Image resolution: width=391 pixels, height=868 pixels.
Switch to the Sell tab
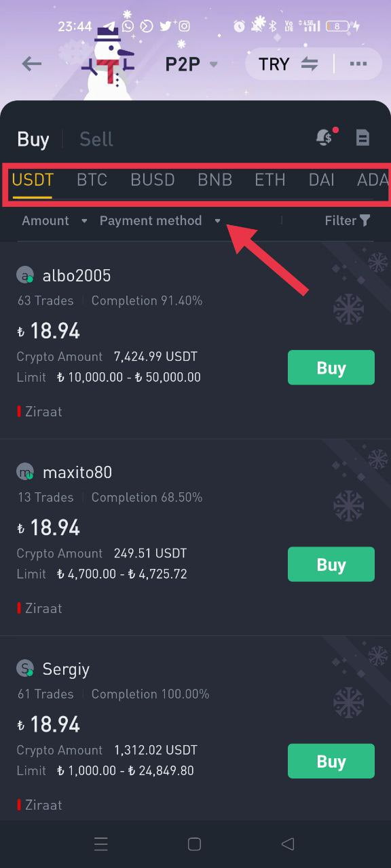click(96, 138)
